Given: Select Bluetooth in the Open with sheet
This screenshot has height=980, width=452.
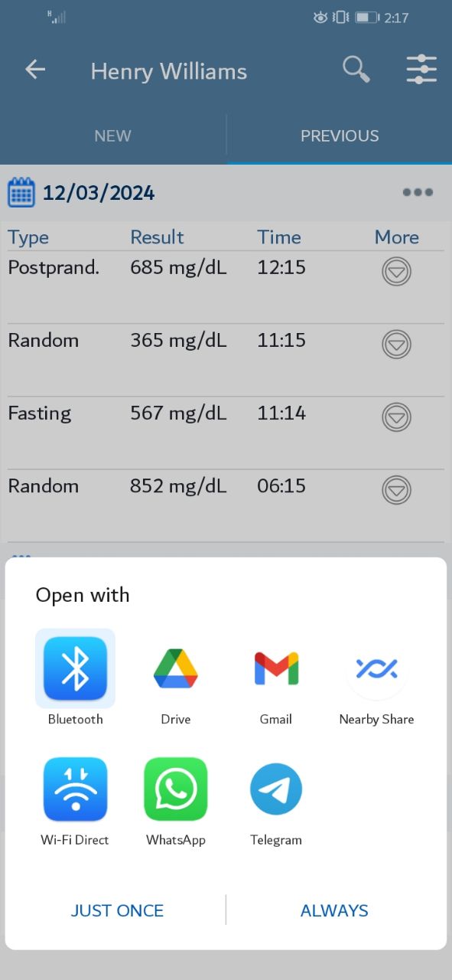Looking at the screenshot, I should [x=75, y=668].
